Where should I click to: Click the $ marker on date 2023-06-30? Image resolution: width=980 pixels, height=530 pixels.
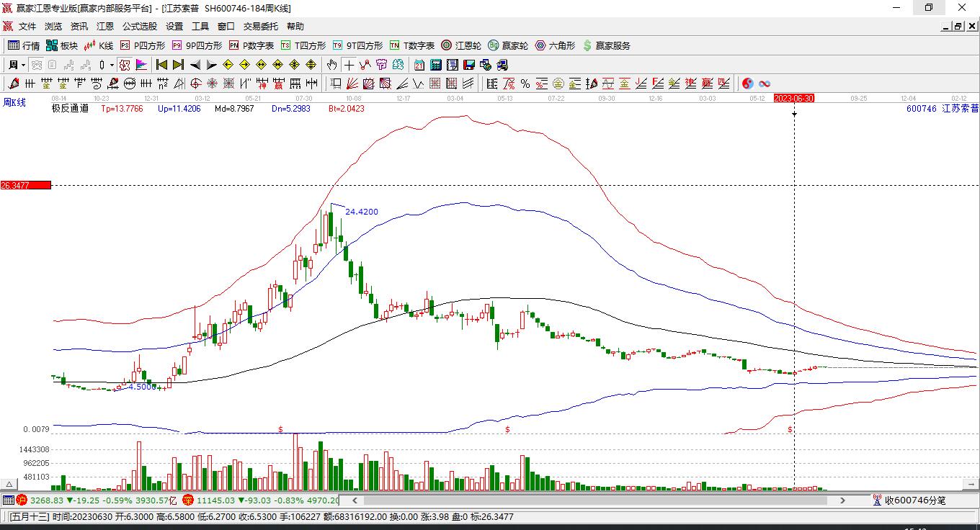(x=790, y=429)
